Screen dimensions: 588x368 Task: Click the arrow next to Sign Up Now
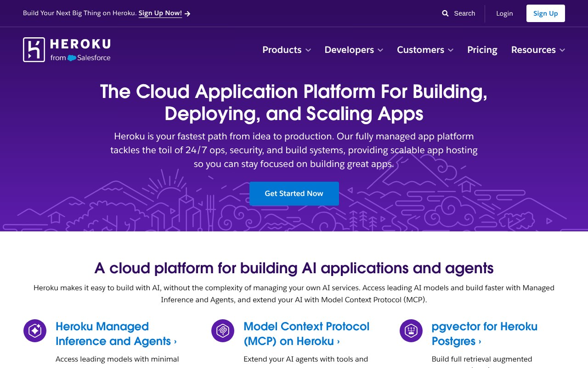tap(187, 14)
